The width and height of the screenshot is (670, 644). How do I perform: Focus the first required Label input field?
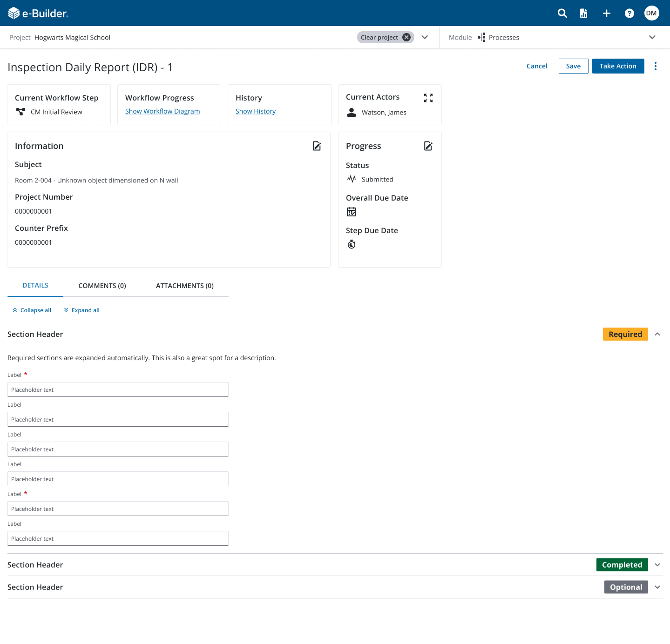coord(118,389)
